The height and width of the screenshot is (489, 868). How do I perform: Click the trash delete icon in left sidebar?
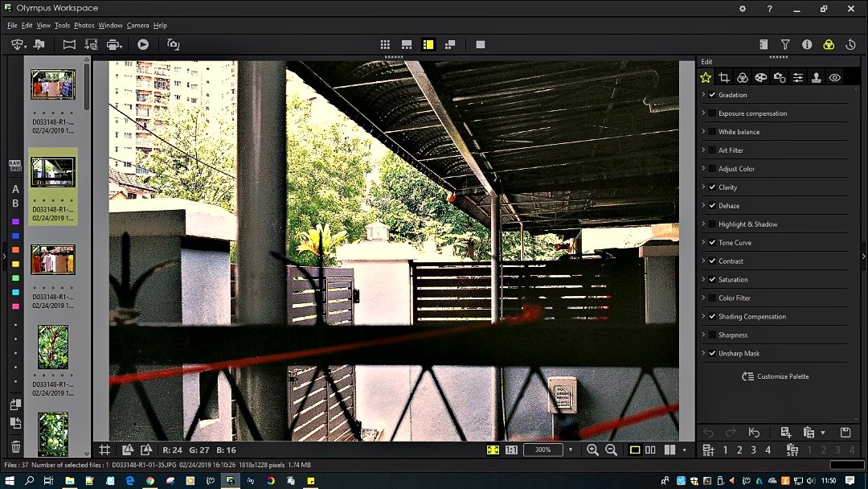click(15, 446)
